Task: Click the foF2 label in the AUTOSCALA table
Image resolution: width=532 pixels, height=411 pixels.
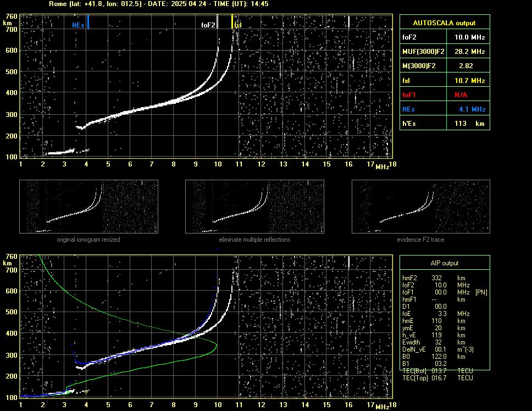Action: pos(409,37)
